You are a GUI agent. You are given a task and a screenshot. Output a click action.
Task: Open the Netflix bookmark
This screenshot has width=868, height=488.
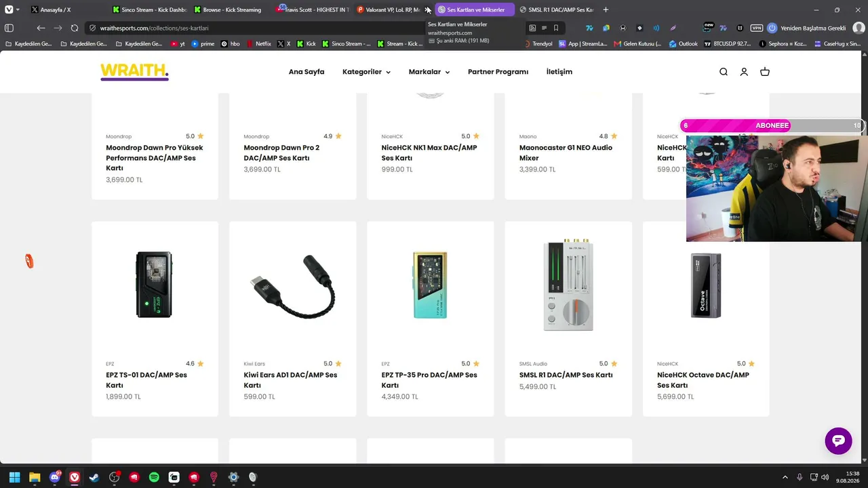[x=258, y=44]
